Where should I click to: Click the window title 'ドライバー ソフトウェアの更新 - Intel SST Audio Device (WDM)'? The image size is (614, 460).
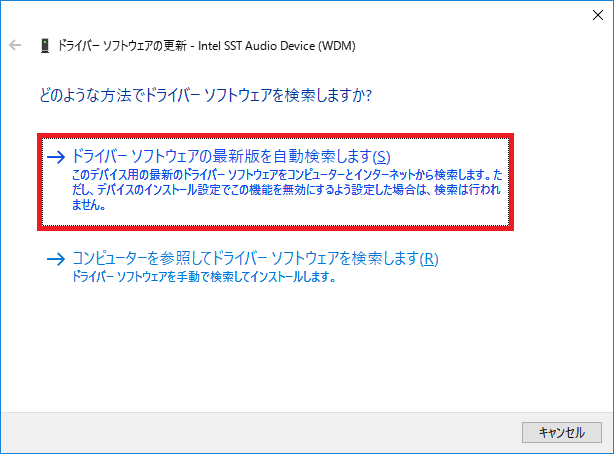(206, 46)
